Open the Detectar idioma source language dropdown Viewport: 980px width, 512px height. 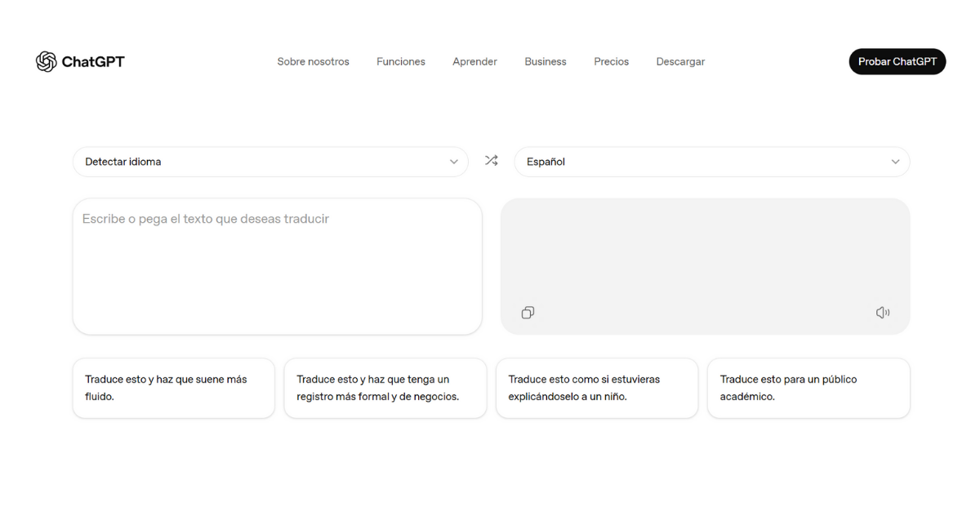point(270,162)
